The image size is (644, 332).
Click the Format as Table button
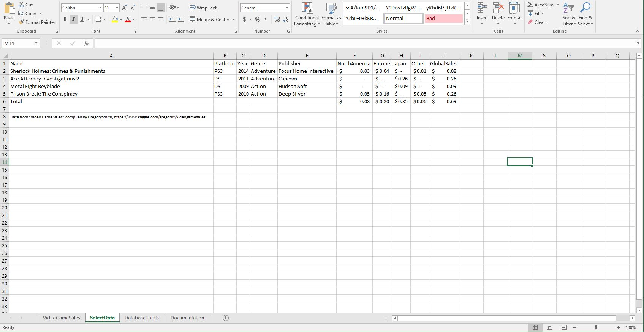(x=331, y=14)
